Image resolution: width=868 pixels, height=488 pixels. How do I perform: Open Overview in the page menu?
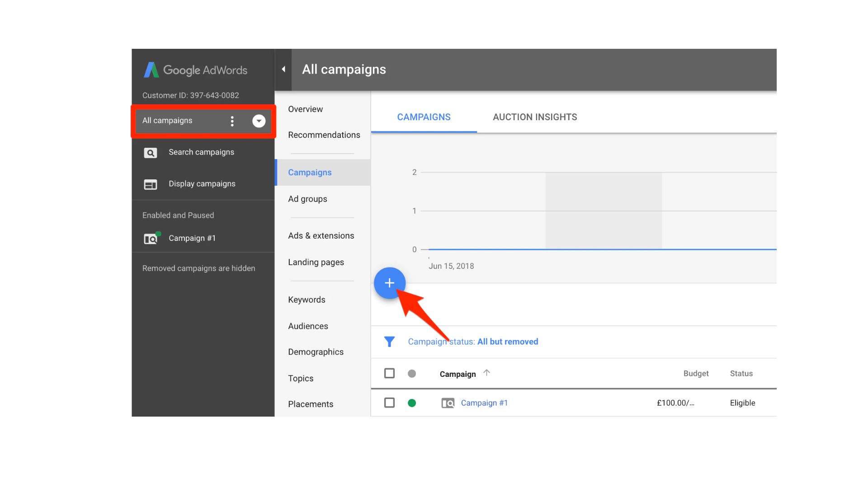(x=305, y=109)
